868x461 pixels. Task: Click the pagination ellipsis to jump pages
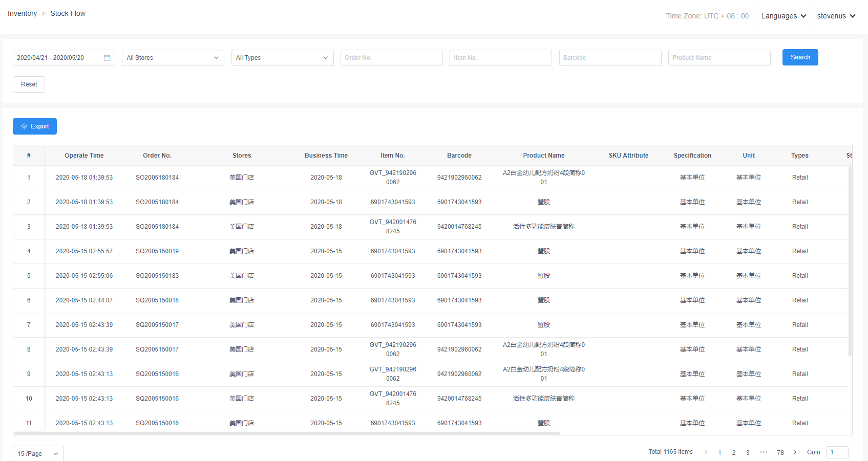pos(764,452)
